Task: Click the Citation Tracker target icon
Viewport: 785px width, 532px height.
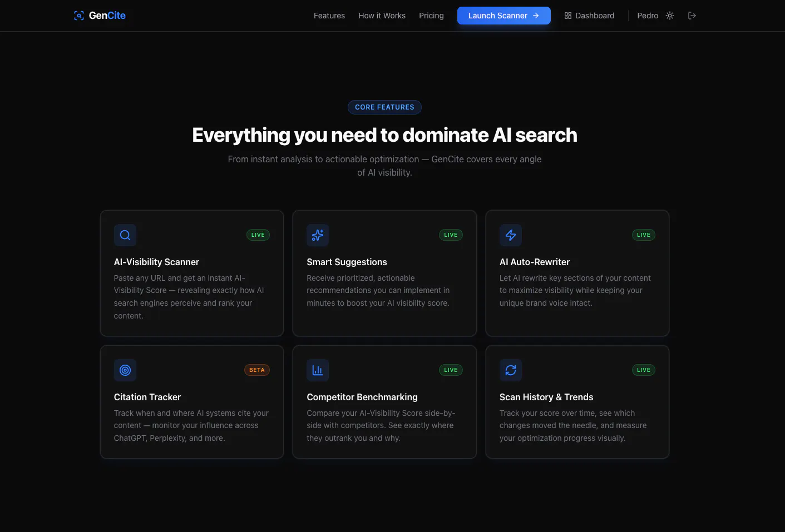Action: pos(125,370)
